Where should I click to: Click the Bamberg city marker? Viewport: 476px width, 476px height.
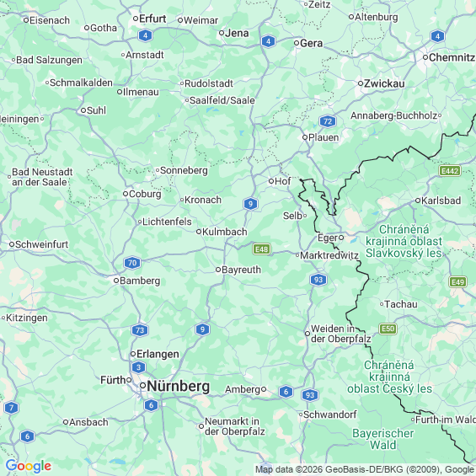(116, 281)
